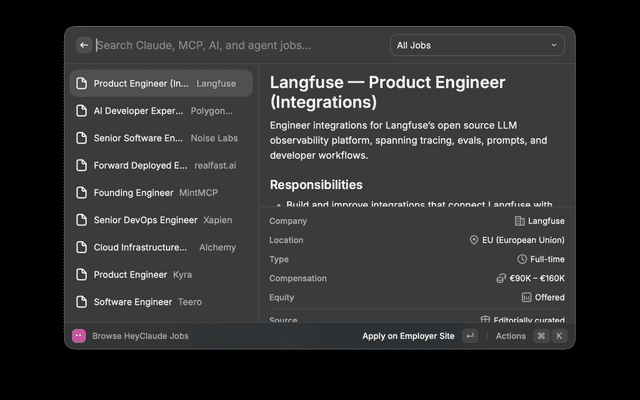Click the €90K – €160K compensation value
The width and height of the screenshot is (640, 400).
point(537,278)
